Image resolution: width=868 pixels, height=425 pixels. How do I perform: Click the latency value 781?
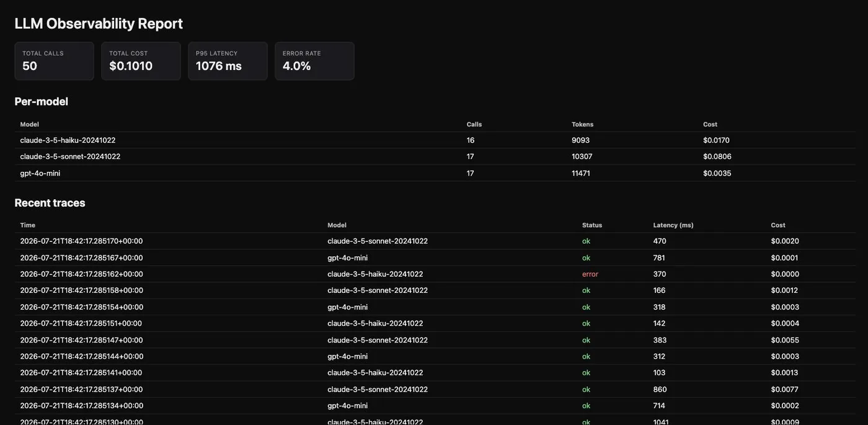click(x=659, y=257)
